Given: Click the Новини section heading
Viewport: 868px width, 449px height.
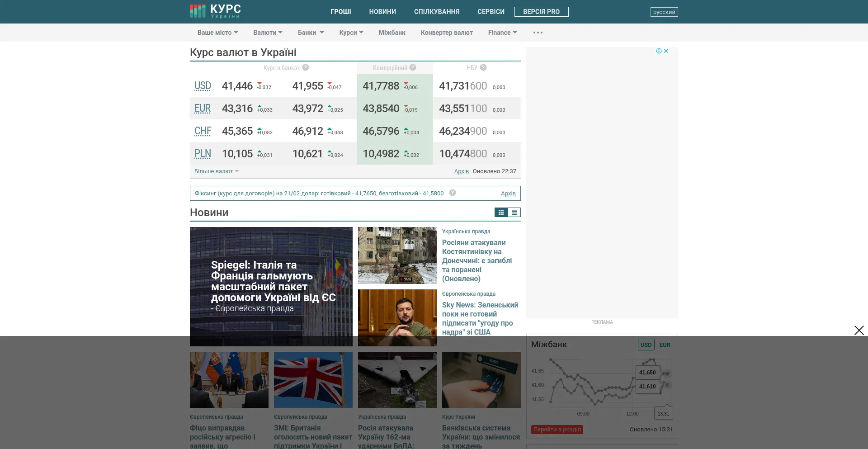Looking at the screenshot, I should tap(209, 213).
